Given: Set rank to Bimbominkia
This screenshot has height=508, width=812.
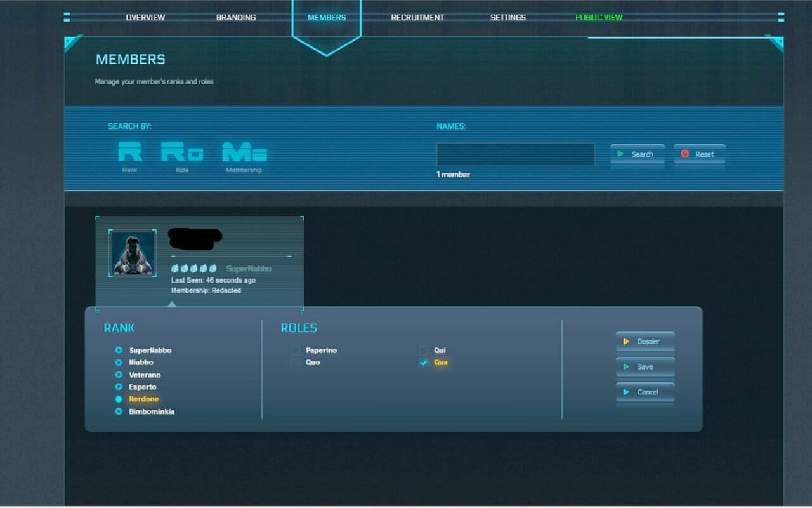Looking at the screenshot, I should coord(119,411).
